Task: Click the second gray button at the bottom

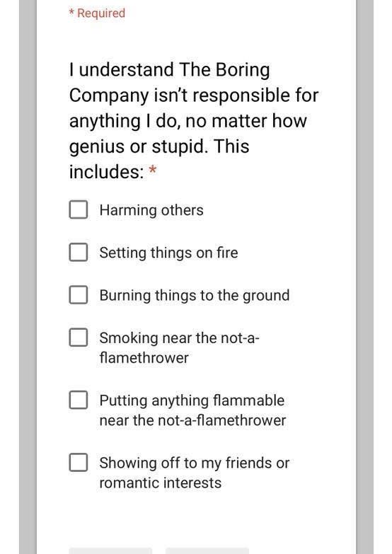Action: 207,551
